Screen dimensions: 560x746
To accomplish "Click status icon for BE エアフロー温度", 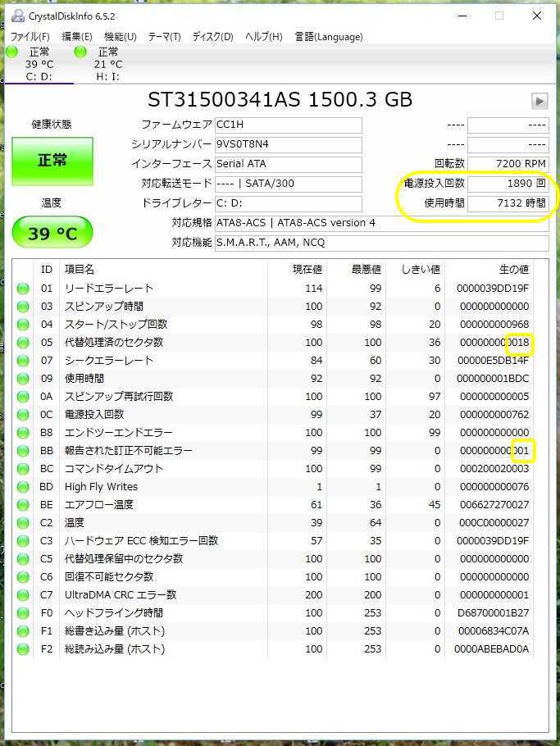I will 23,505.
